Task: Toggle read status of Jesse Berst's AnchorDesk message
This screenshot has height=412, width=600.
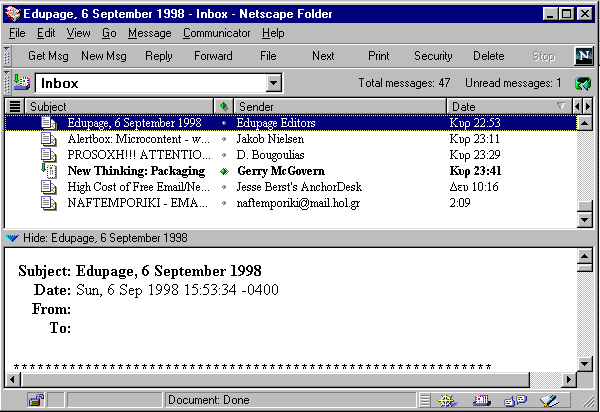Action: (x=224, y=187)
